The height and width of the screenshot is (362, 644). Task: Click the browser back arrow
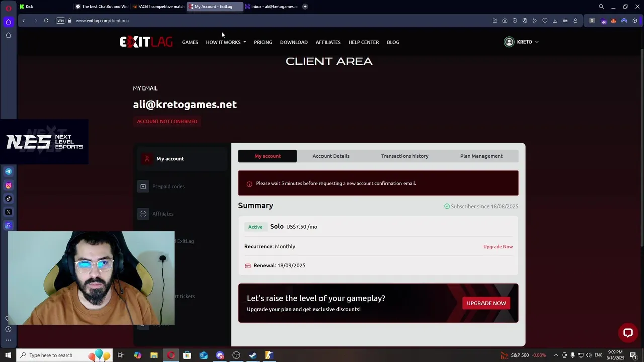23,21
